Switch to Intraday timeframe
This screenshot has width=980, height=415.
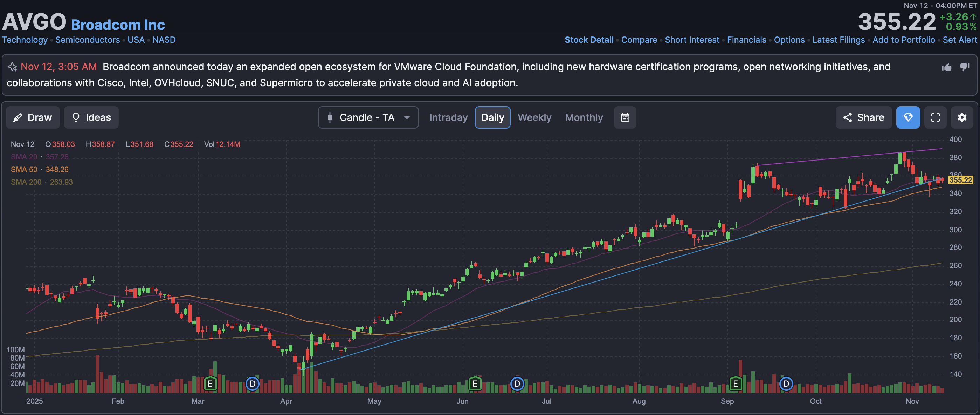[x=448, y=117]
